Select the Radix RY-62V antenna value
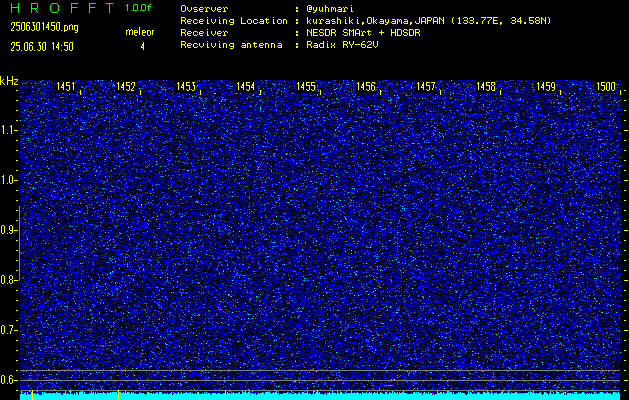Viewport: 629px width, 400px height. pyautogui.click(x=342, y=45)
